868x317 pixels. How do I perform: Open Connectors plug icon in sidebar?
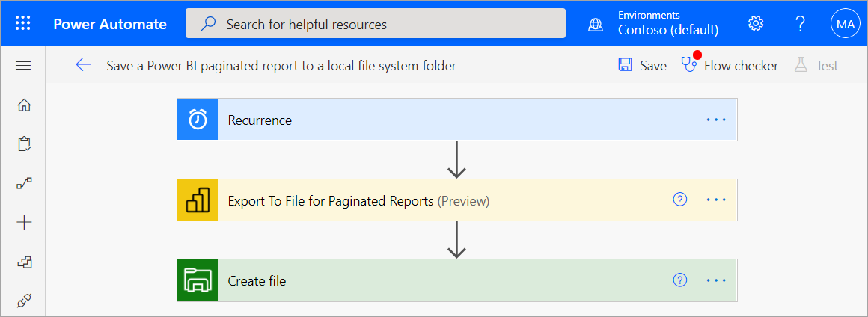pos(24,301)
